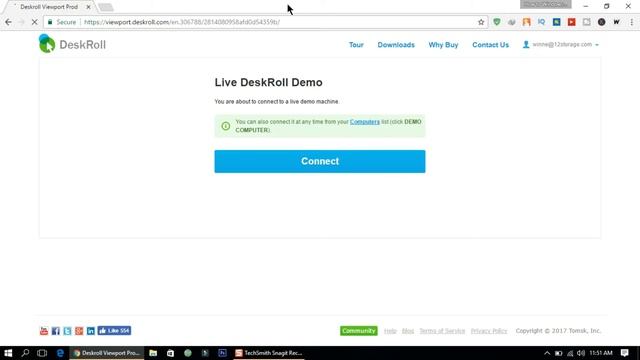640x360 pixels.
Task: Open a new browser tab
Action: [106, 7]
